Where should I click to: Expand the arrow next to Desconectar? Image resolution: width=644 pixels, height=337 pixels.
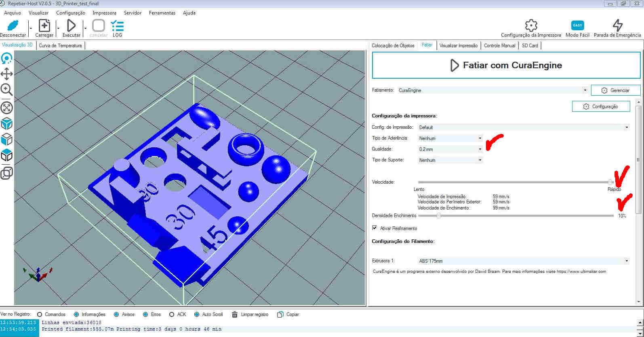(31, 28)
